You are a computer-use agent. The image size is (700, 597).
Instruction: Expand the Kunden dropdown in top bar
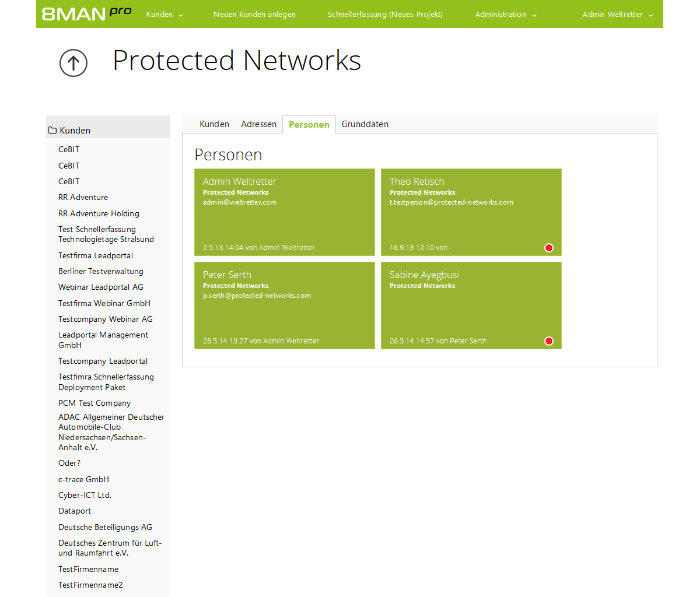click(x=164, y=15)
